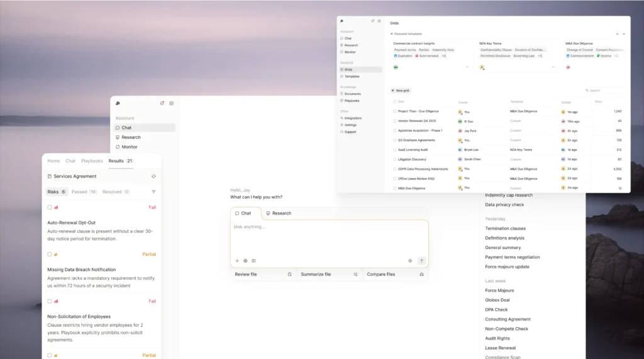Open Integrations in Grids window sidebar
This screenshot has height=359, width=644.
pos(352,118)
